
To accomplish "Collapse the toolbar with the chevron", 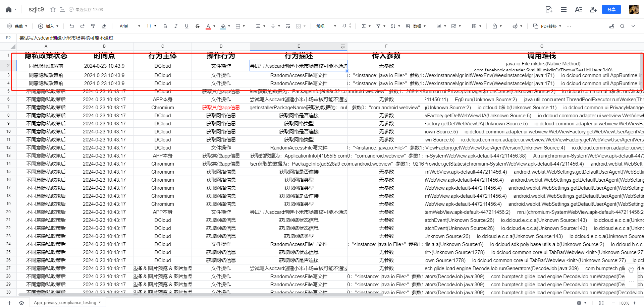I will click(633, 26).
